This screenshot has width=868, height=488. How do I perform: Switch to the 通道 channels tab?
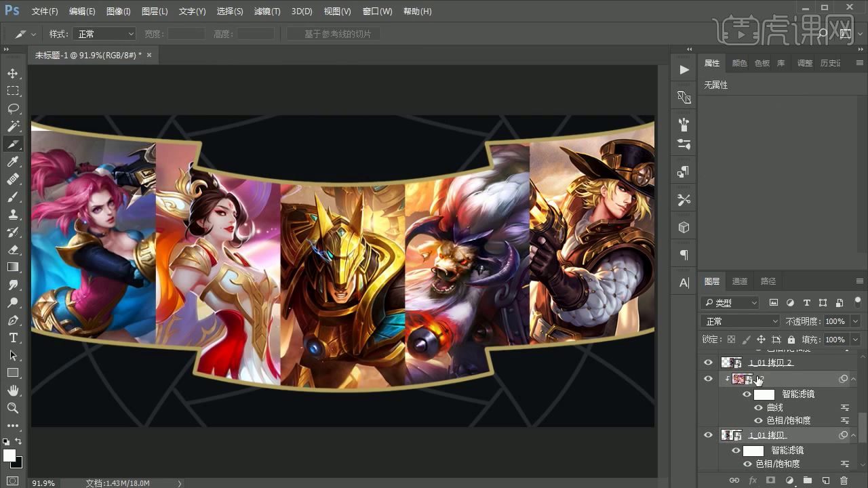point(740,281)
